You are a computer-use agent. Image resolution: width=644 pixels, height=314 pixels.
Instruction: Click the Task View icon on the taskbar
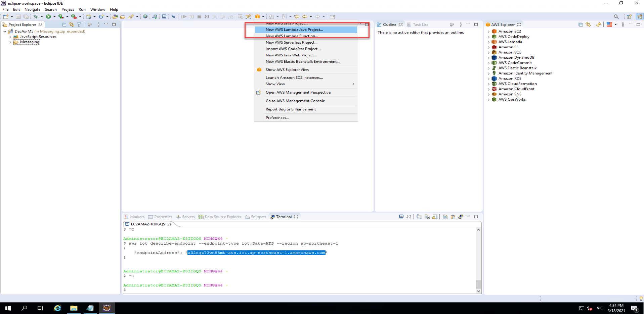pyautogui.click(x=40, y=308)
